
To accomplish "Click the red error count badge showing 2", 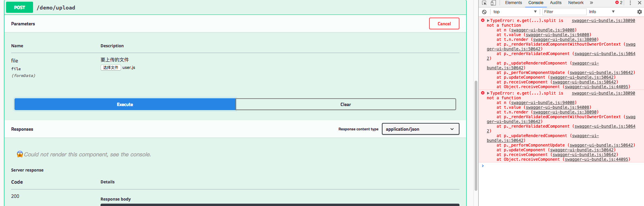I will click(x=619, y=3).
